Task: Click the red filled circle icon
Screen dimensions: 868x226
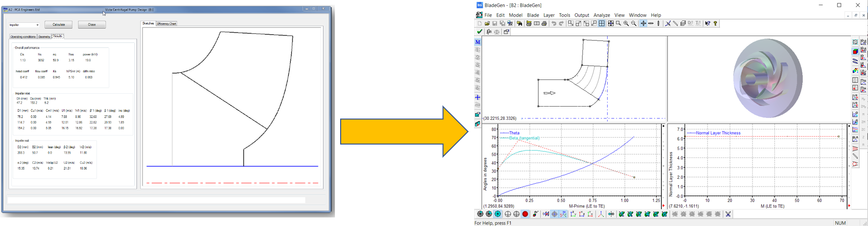Action: pos(525,214)
